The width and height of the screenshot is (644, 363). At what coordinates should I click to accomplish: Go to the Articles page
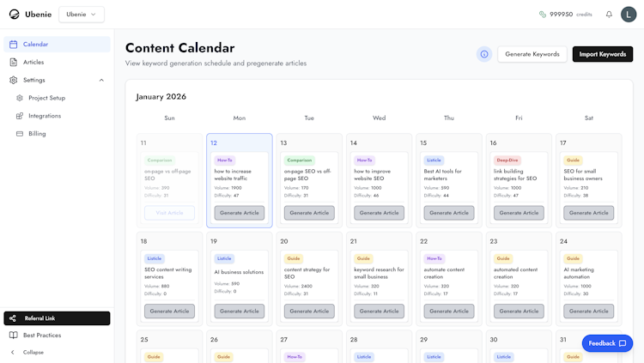[33, 62]
